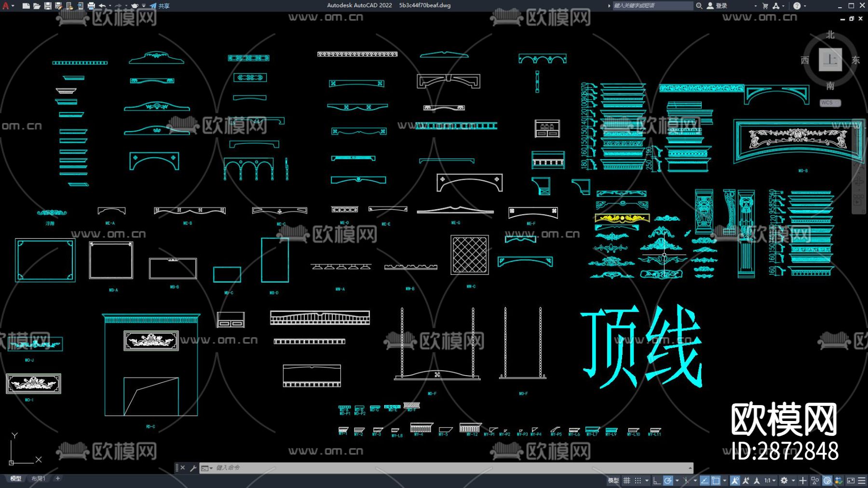The height and width of the screenshot is (488, 868).
Task: Click the 模型 model space status button
Action: pos(613,480)
